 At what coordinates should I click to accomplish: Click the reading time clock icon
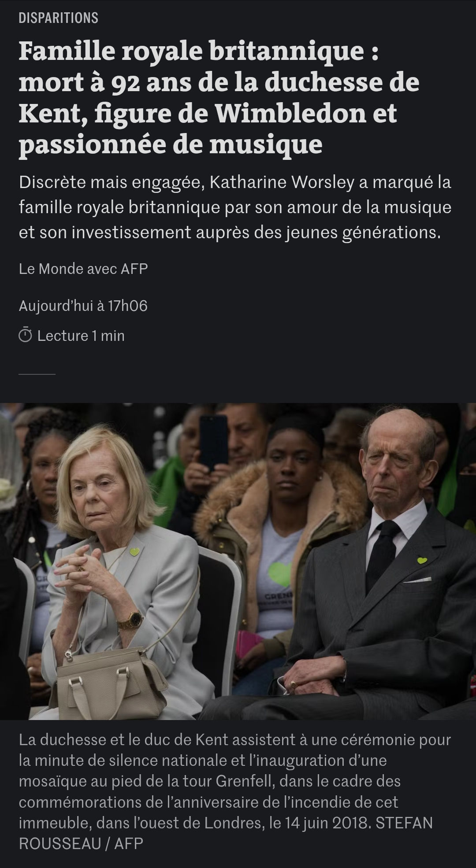[x=26, y=336]
